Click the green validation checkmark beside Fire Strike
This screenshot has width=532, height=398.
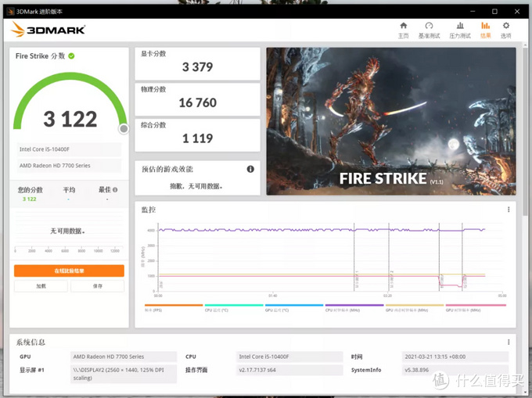[71, 56]
